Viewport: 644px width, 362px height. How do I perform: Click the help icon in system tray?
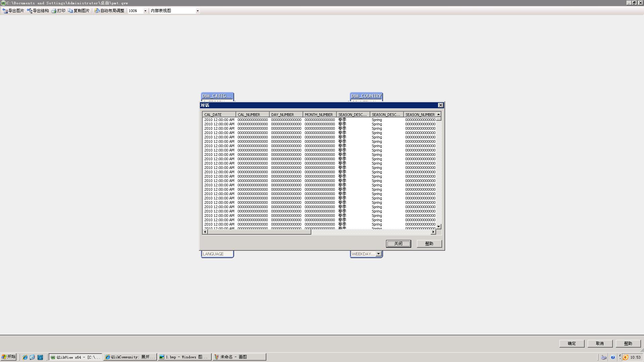click(613, 357)
